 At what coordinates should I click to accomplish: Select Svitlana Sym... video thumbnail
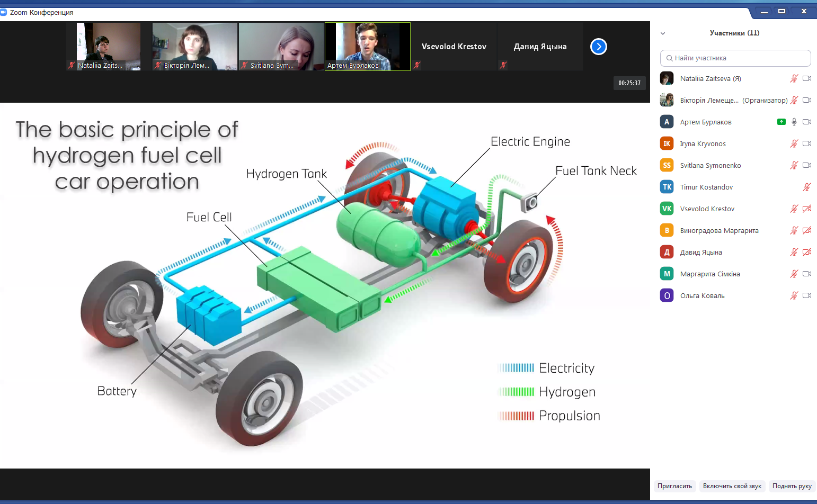click(281, 47)
